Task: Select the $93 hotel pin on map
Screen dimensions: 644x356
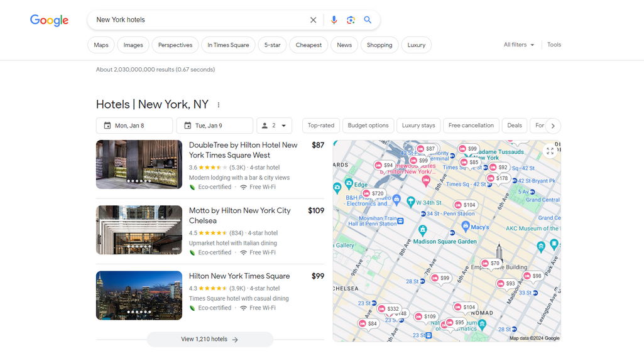Action: pos(506,283)
